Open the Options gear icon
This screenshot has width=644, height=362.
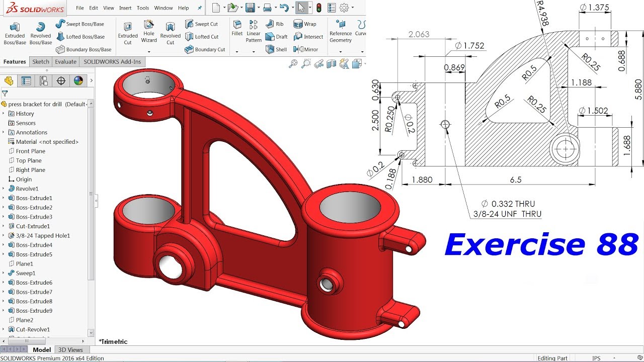click(344, 8)
